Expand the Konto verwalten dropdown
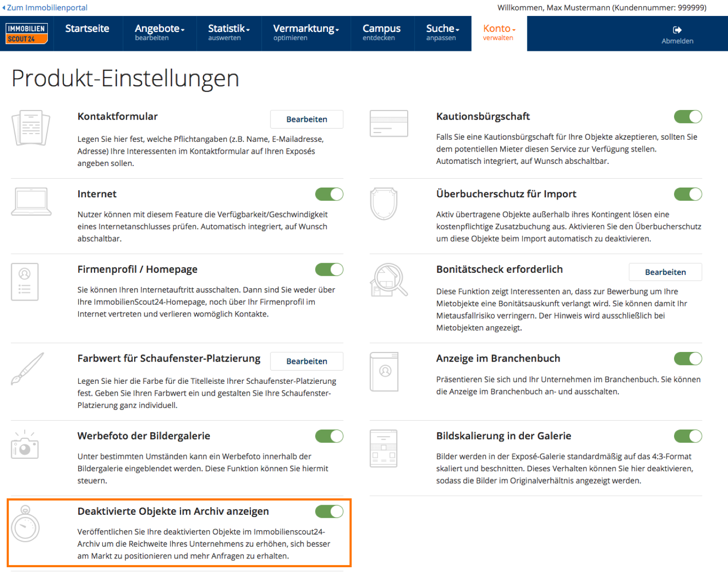Viewport: 728px width, 578px height. 499,33
